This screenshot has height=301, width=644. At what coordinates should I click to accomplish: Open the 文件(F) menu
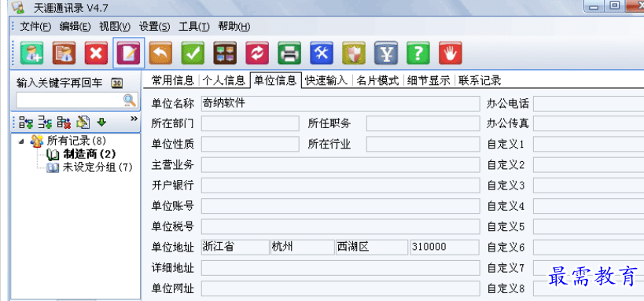point(35,27)
